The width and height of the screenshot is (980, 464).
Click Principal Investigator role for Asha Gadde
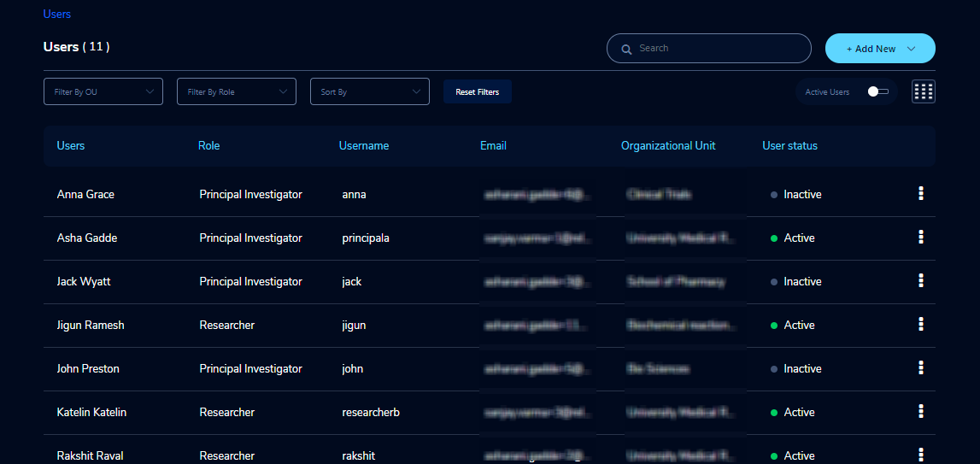[250, 238]
